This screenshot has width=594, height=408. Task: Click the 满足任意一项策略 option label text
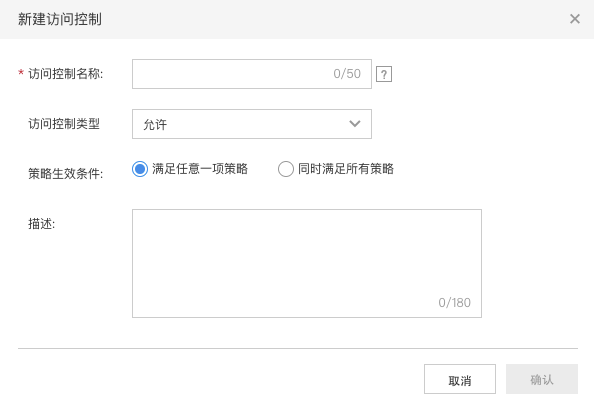pyautogui.click(x=200, y=169)
